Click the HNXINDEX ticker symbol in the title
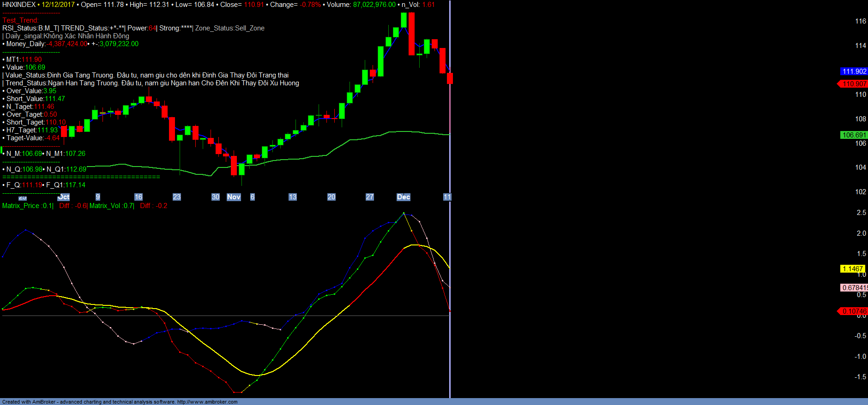868x405 pixels. coord(19,5)
